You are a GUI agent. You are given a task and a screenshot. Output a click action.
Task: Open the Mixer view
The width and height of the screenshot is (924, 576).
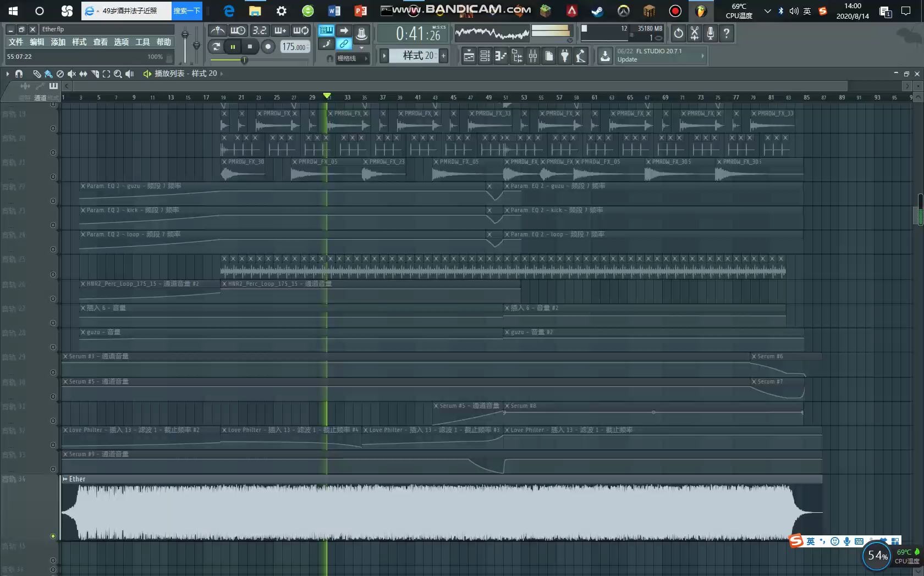pyautogui.click(x=532, y=56)
